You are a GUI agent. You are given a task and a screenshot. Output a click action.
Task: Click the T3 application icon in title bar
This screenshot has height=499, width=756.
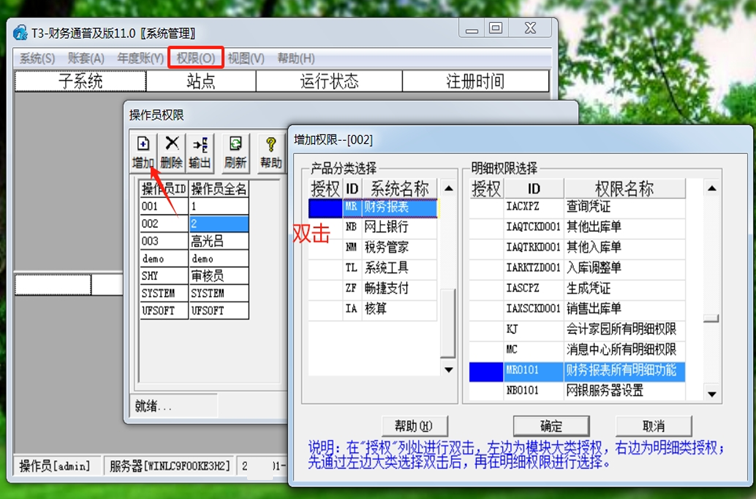click(20, 32)
